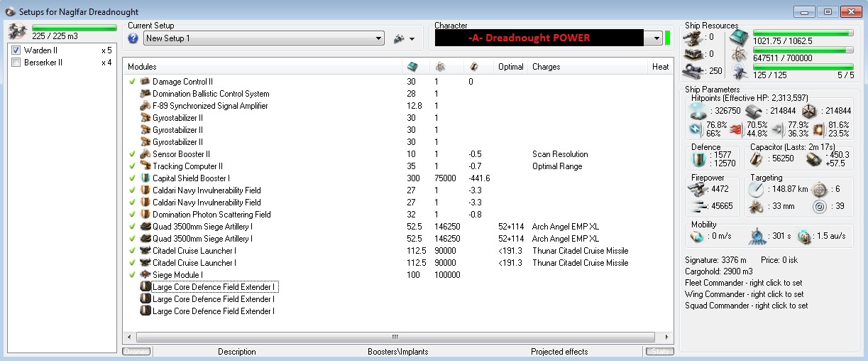Click the powergrid icon in Ship Resources
Screen dimensions: 868x361
point(740,55)
